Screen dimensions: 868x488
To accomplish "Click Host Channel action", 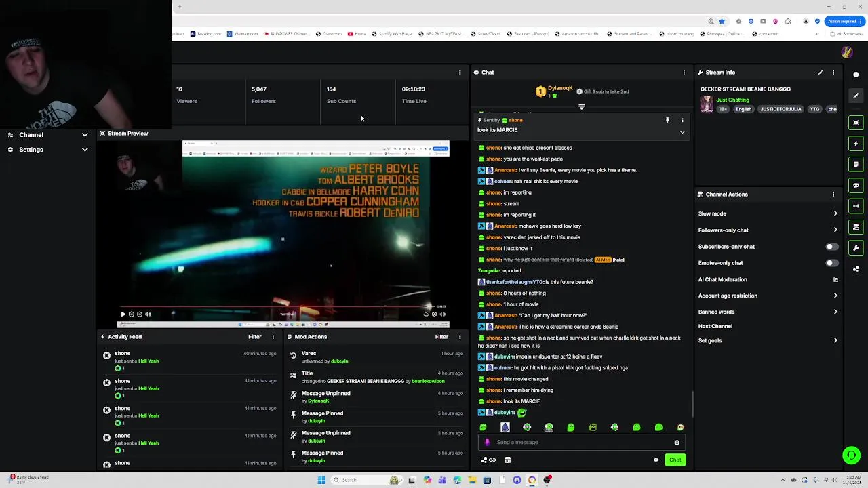I will (715, 326).
